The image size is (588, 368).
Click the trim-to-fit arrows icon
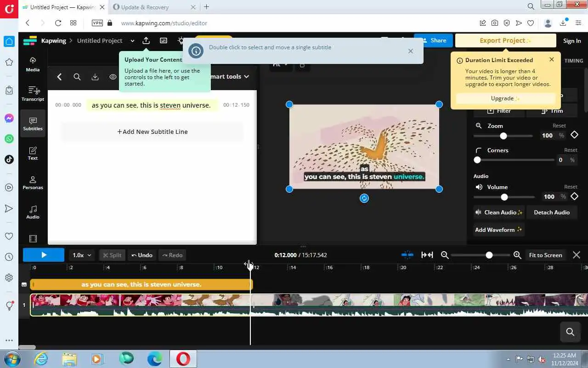pyautogui.click(x=427, y=255)
